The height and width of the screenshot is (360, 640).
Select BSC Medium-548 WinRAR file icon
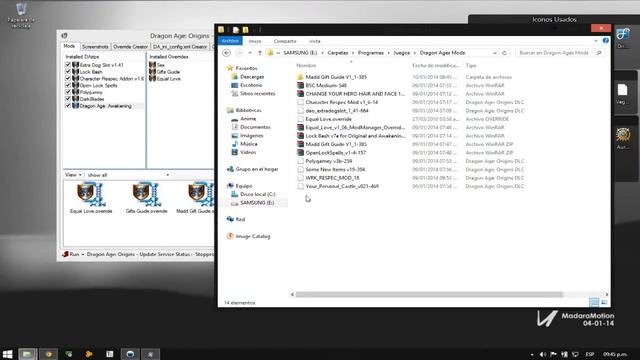pyautogui.click(x=300, y=85)
